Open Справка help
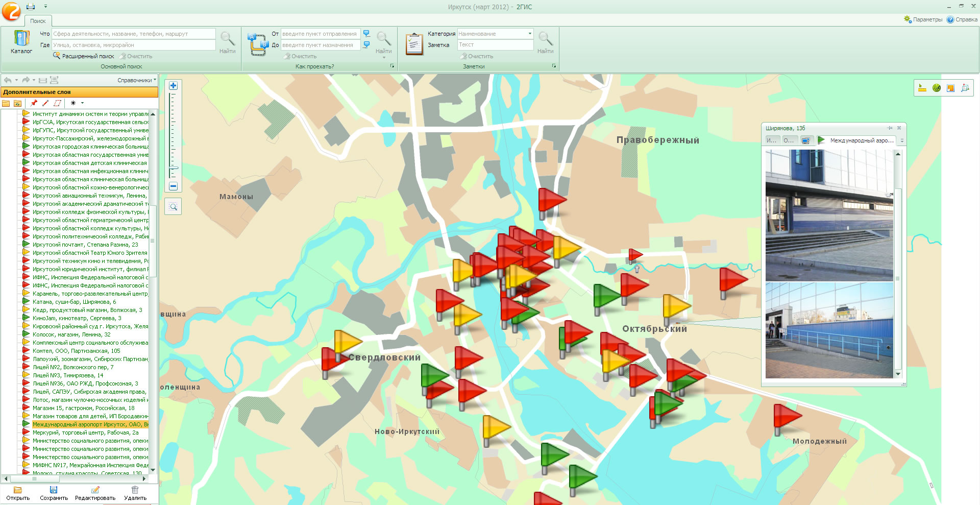Screen dimensions: 980x505 (962, 19)
